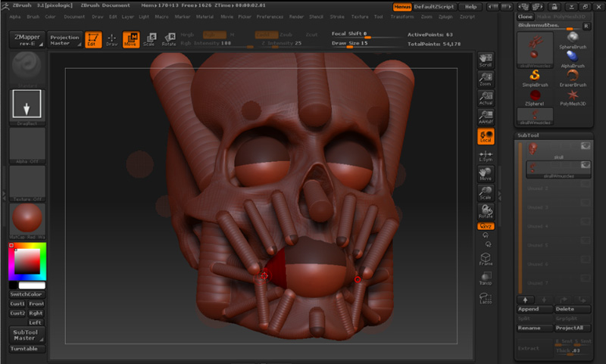Screen dimensions: 606x364
Task: Toggle the Menus button
Action: coord(402,7)
